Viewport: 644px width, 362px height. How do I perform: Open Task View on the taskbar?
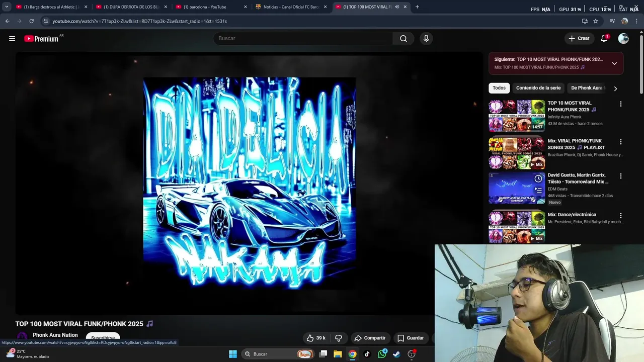coord(324,354)
